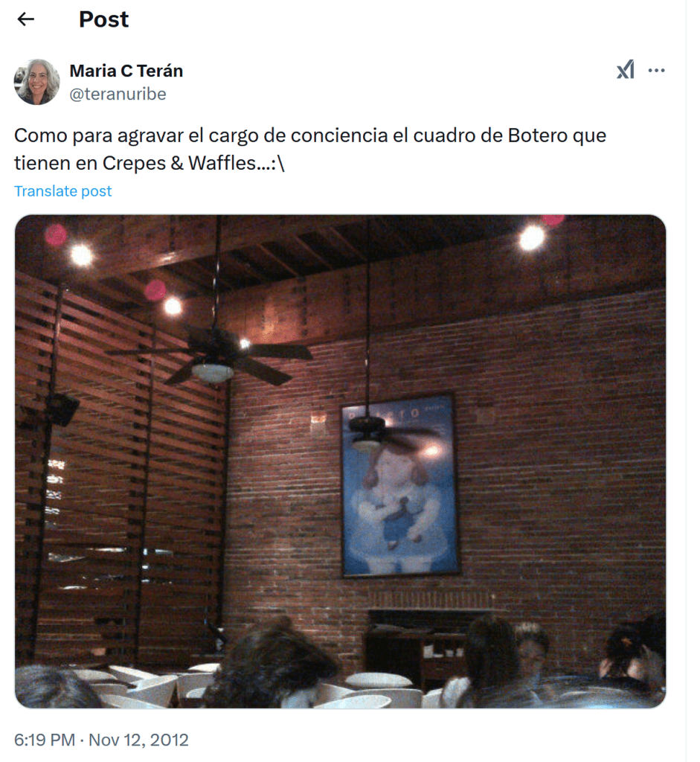This screenshot has width=700, height=762.
Task: Click the display name Maria C Terán
Action: click(126, 71)
